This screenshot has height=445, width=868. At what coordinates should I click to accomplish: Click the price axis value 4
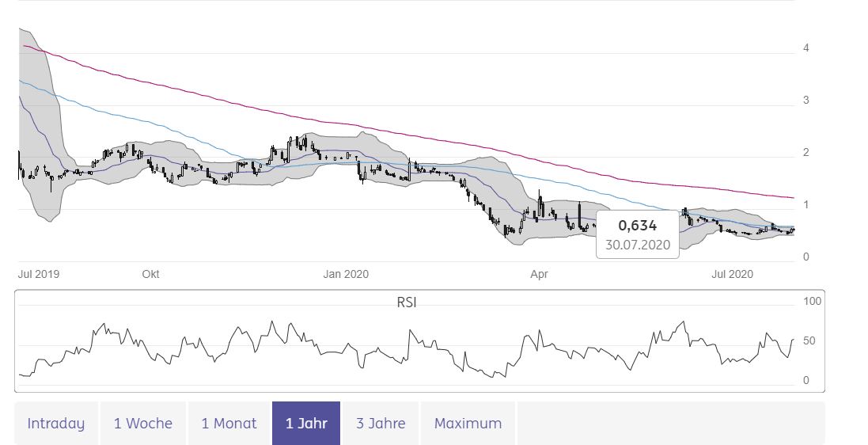click(805, 48)
